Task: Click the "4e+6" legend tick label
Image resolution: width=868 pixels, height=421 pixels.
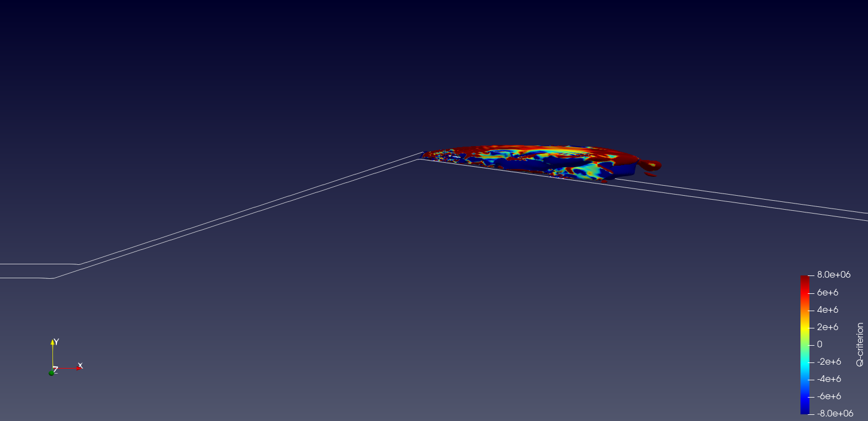Action: coord(827,309)
